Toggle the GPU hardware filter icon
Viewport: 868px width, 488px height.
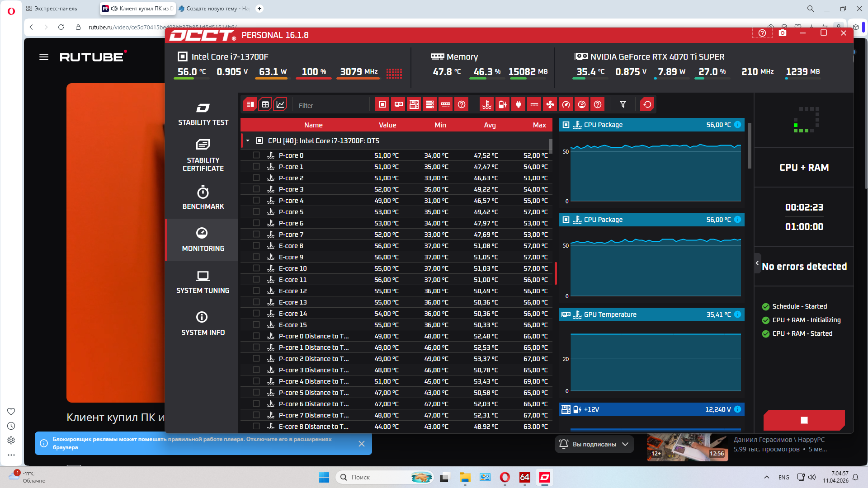(x=398, y=105)
